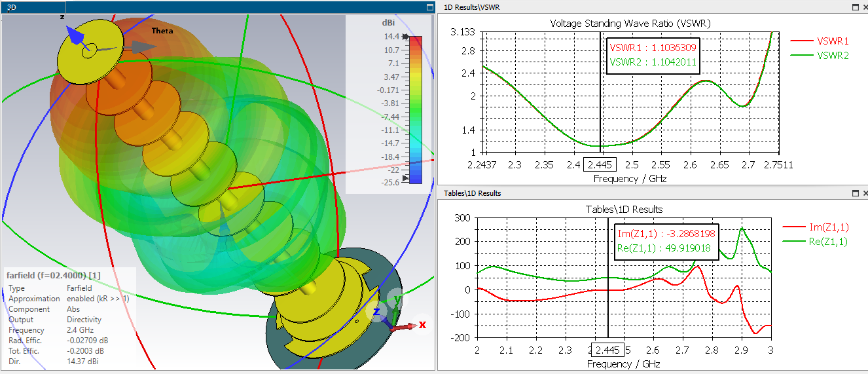This screenshot has height=374, width=868.
Task: Grab the upper clamp arrow at 14.4 dBi
Action: click(x=406, y=37)
